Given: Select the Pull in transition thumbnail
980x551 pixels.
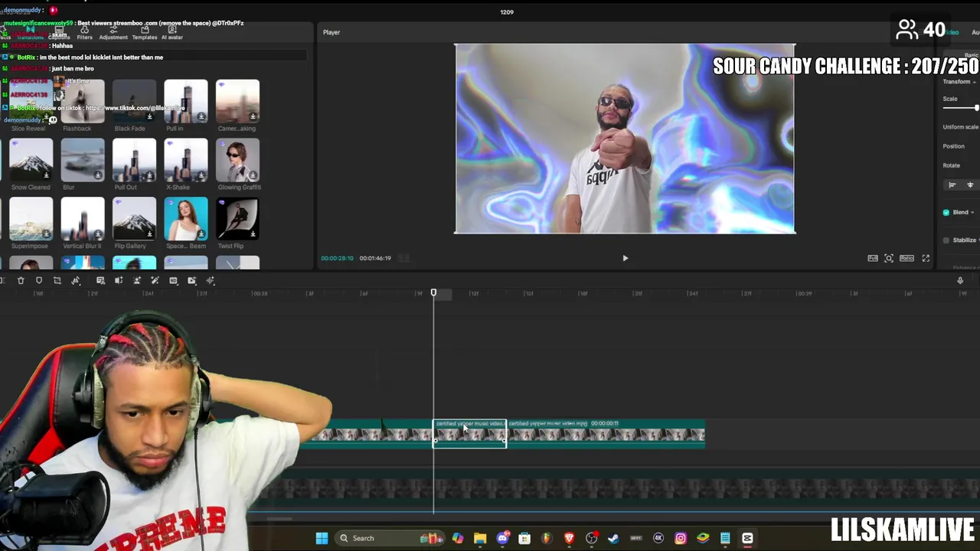Looking at the screenshot, I should 185,101.
